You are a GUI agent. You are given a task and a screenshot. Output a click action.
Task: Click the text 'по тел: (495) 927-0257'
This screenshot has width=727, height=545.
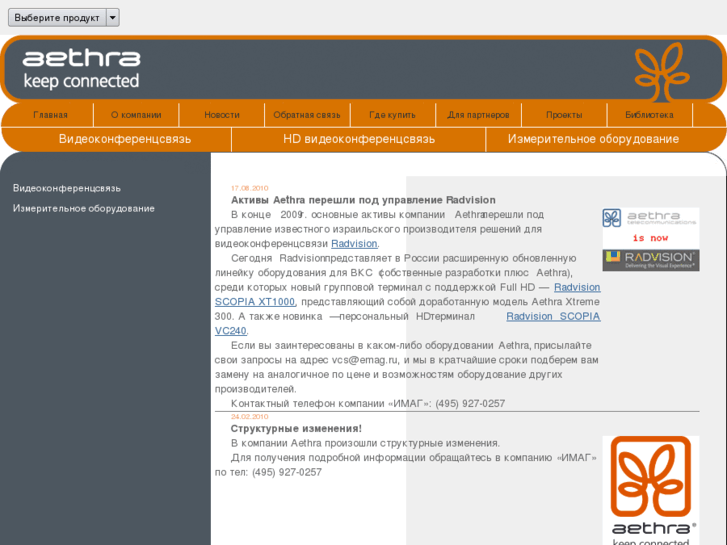tap(268, 472)
